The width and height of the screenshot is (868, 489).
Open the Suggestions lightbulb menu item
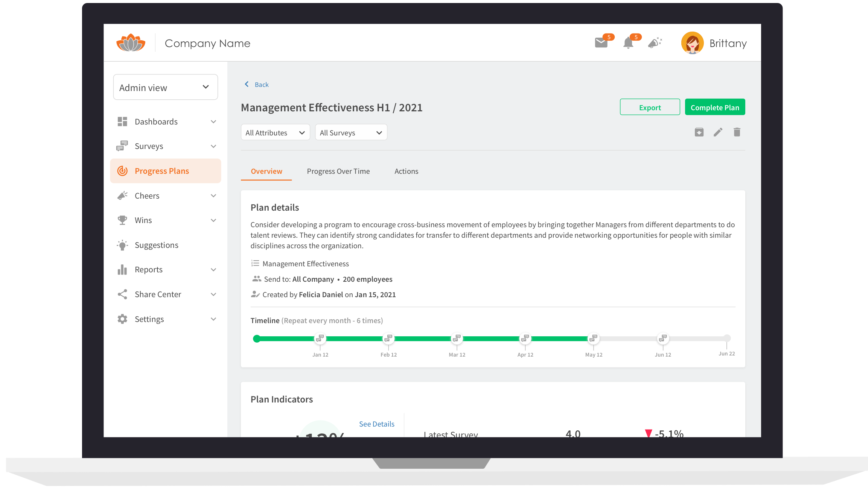(157, 245)
